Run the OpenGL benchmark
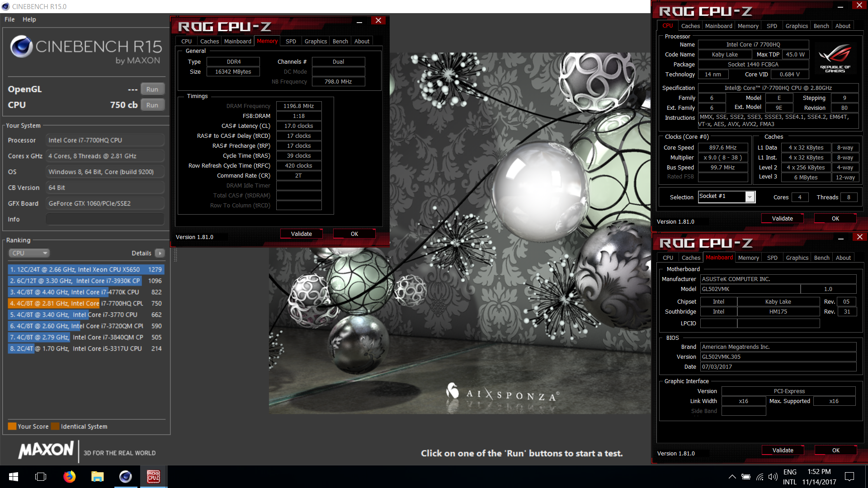868x488 pixels. coord(152,89)
